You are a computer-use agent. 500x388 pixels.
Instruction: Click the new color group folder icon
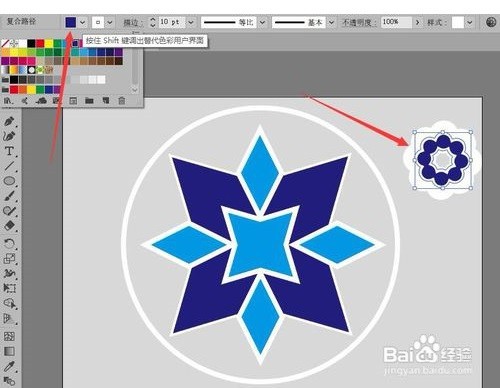[89, 100]
